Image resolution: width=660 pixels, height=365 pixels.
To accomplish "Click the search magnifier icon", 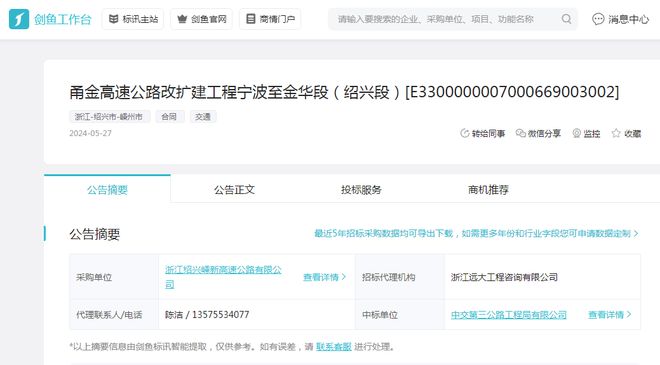I will (567, 19).
